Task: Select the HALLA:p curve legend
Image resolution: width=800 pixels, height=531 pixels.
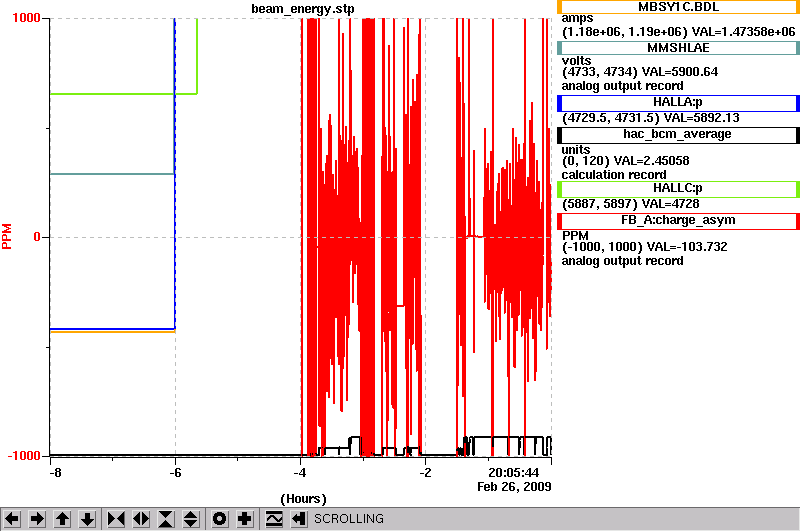Action: click(x=678, y=103)
